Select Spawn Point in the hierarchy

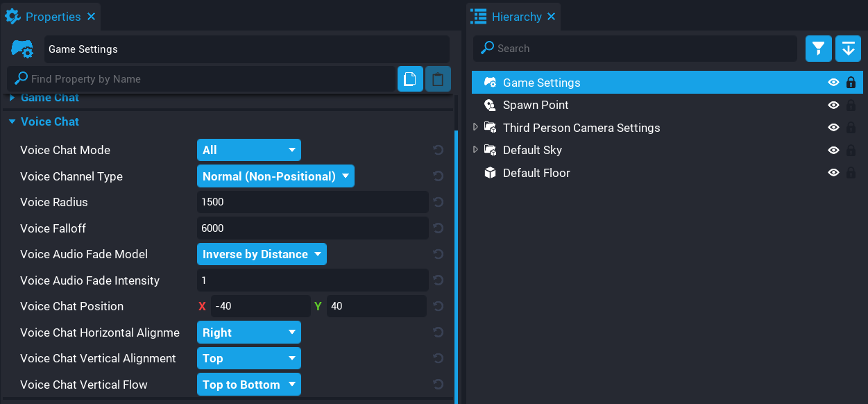[x=535, y=106]
